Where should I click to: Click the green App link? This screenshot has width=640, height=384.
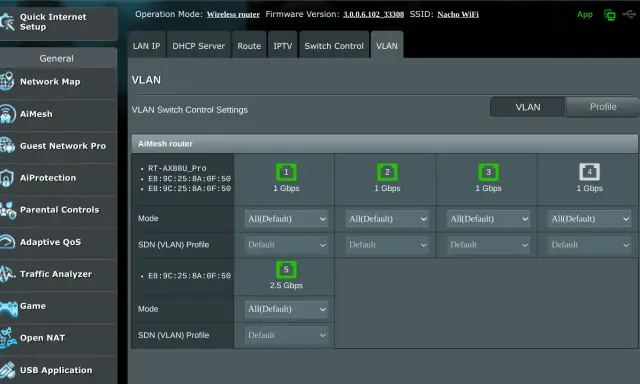click(584, 15)
